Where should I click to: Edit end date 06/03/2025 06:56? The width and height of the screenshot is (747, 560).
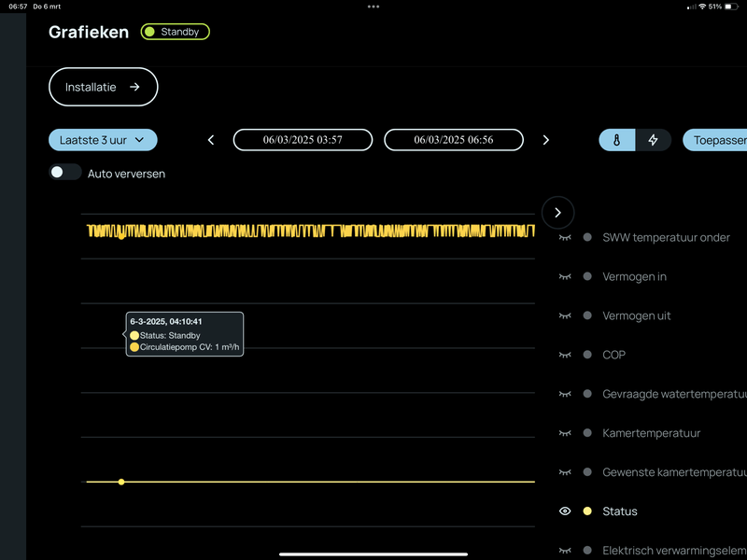(x=454, y=140)
